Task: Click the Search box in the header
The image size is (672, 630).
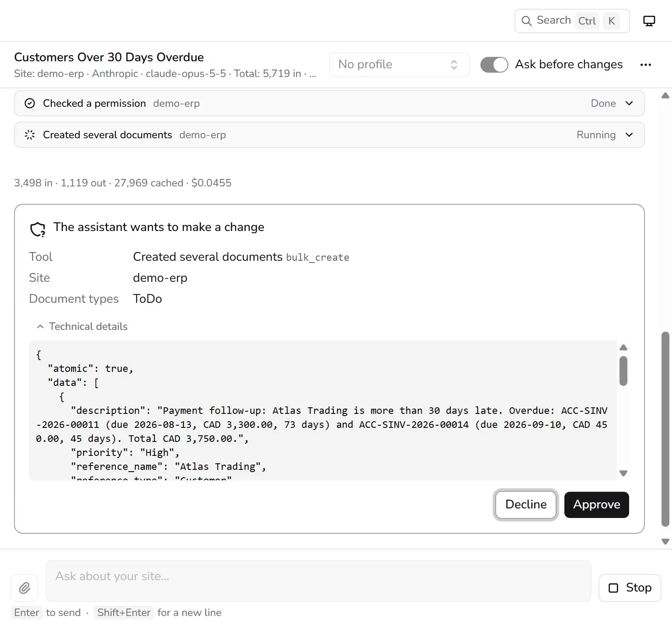Action: [x=572, y=21]
